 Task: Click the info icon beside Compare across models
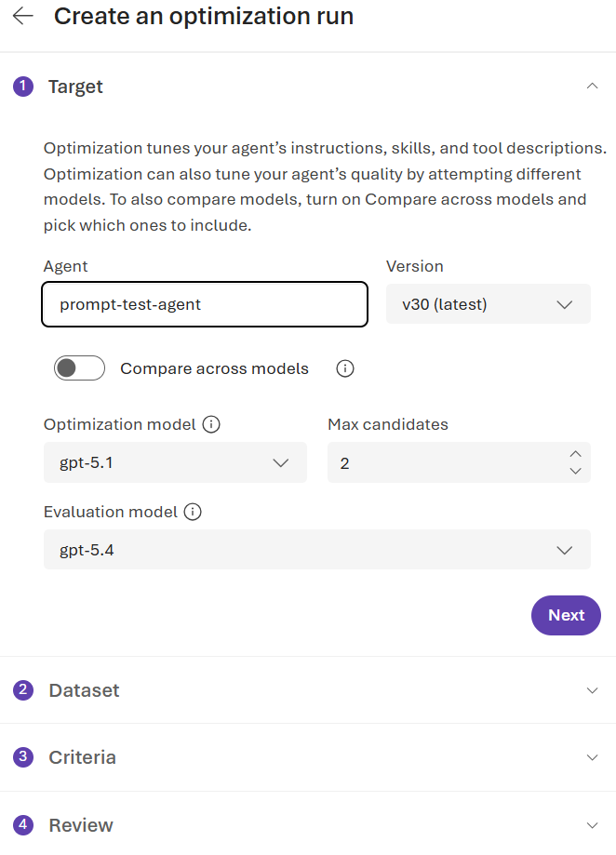[x=345, y=368]
